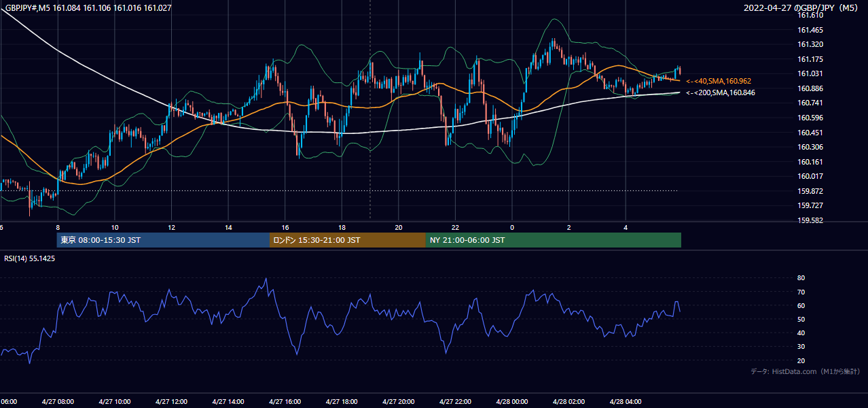868x408 pixels.
Task: Click the 4/27 16:00 time axis label
Action: tap(285, 402)
